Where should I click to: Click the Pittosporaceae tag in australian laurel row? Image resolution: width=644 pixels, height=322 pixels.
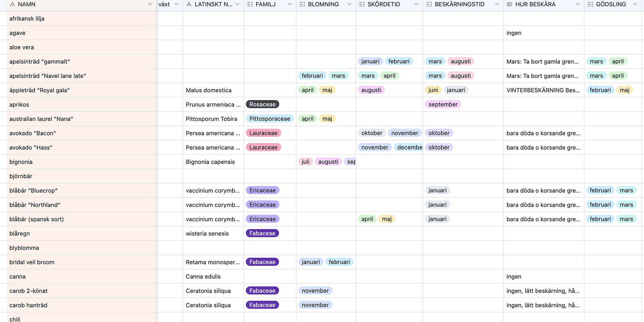[270, 118]
